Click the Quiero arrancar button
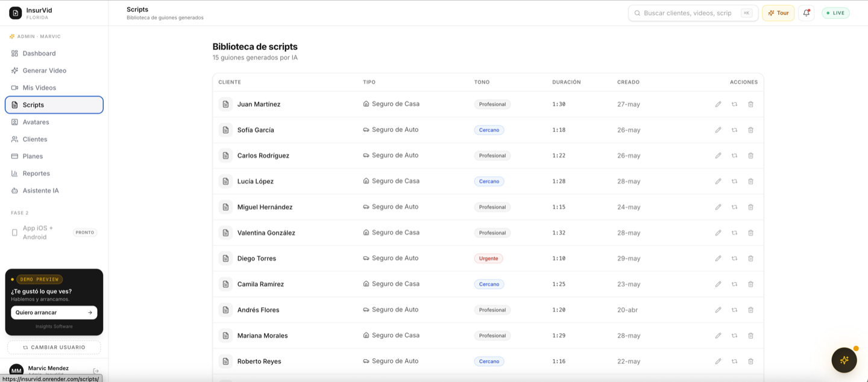The height and width of the screenshot is (382, 868). [54, 313]
